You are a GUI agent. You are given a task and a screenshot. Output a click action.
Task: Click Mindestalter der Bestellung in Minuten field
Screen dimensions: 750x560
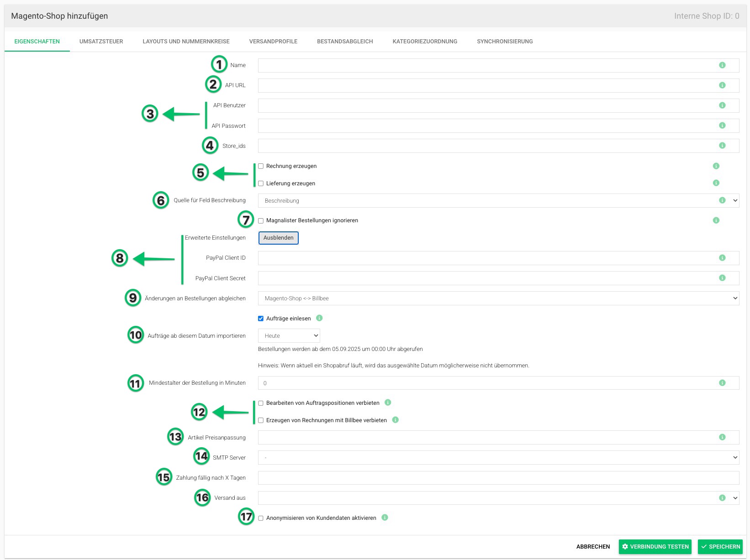498,383
